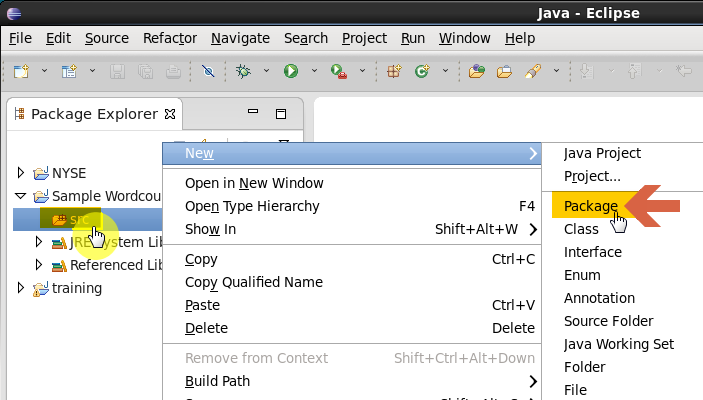Expand the training project tree node
The height and width of the screenshot is (400, 703).
point(21,287)
